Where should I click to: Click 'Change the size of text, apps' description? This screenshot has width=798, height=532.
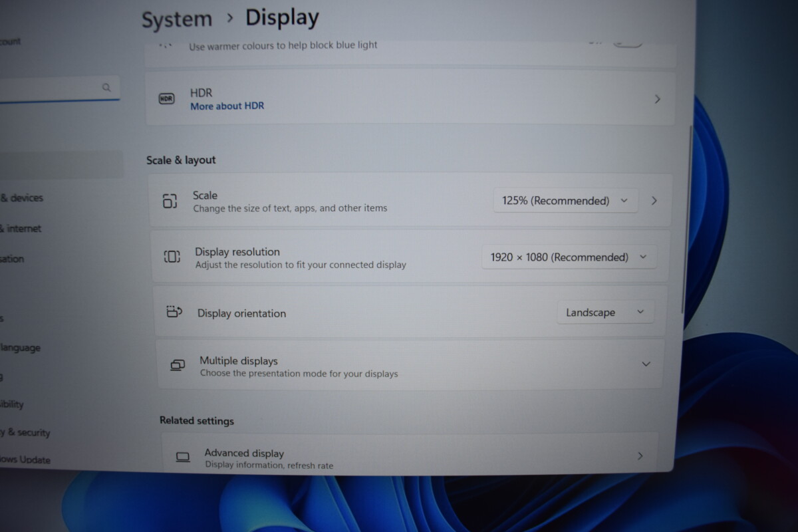(x=290, y=208)
